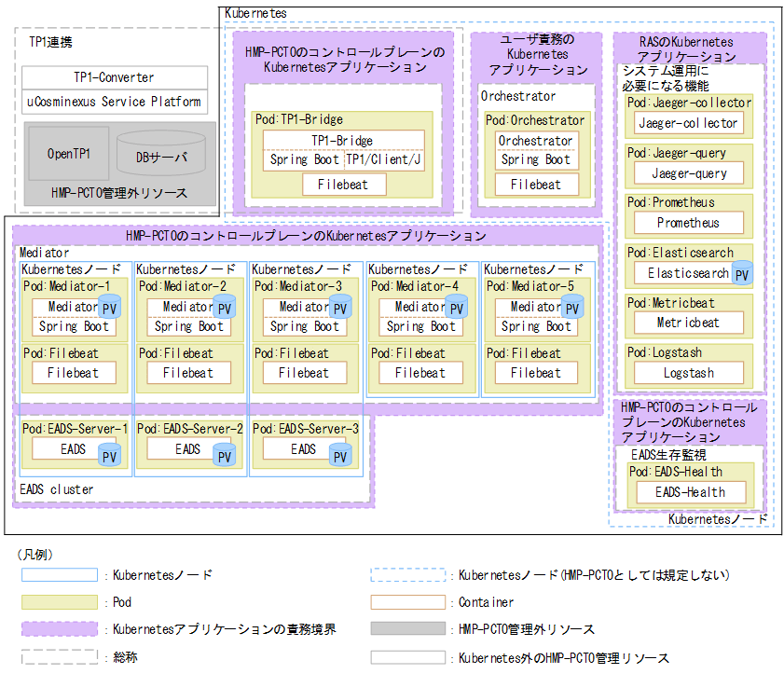Select the PV icon on Mediator-1
The height and width of the screenshot is (674, 784).
[x=109, y=307]
